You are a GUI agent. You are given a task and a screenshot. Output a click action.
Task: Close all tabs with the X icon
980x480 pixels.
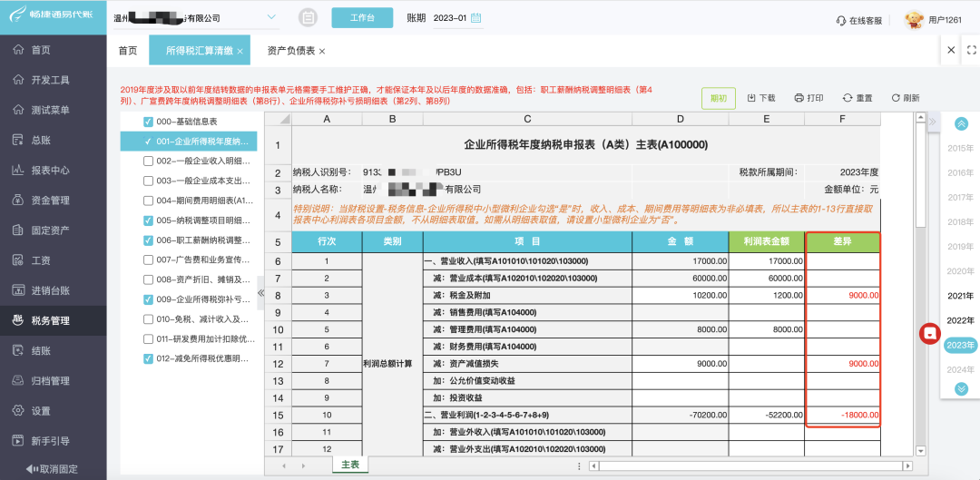(x=951, y=50)
